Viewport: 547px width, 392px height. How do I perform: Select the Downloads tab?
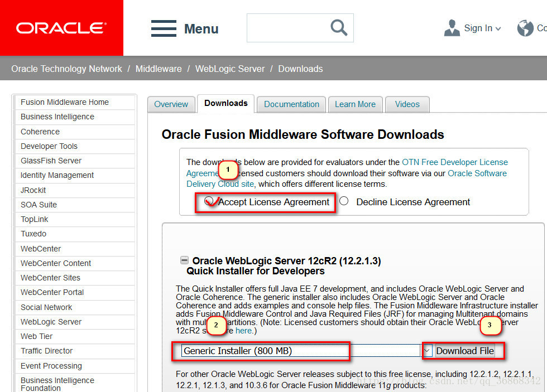(225, 104)
